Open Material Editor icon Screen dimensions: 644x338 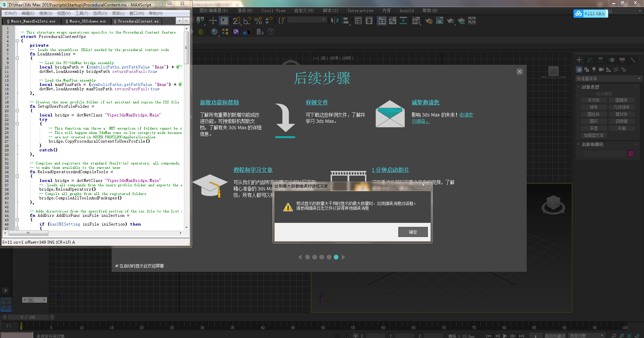tap(416, 21)
